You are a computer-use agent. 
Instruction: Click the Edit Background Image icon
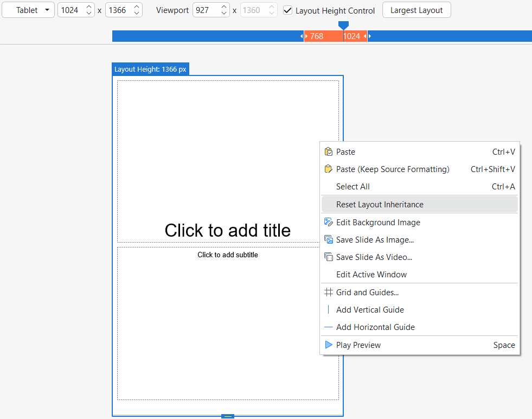328,223
